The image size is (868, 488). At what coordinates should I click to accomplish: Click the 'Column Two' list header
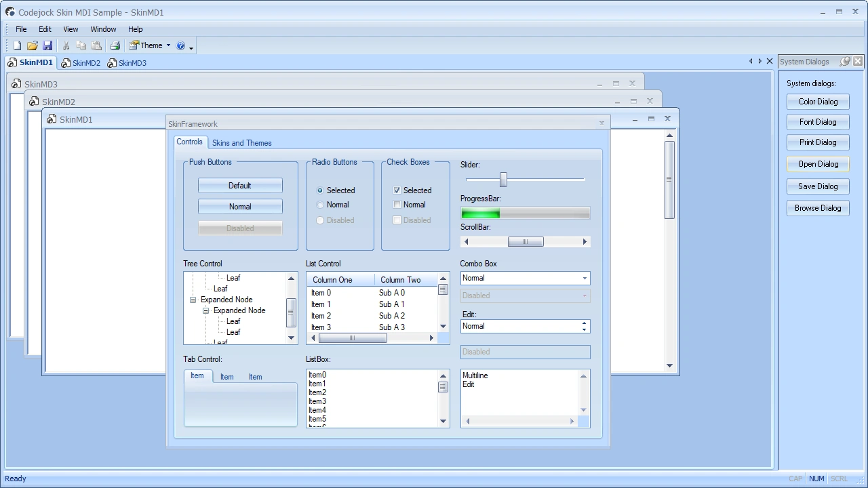tap(404, 280)
